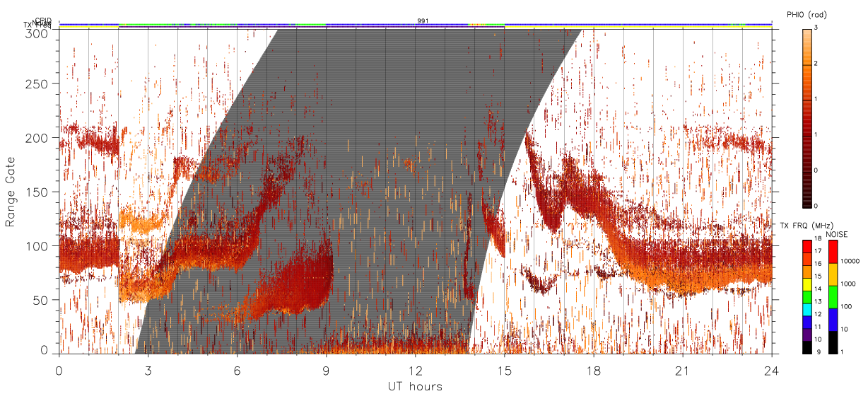Click the 'TX Freq' strip label at top left

pos(38,25)
